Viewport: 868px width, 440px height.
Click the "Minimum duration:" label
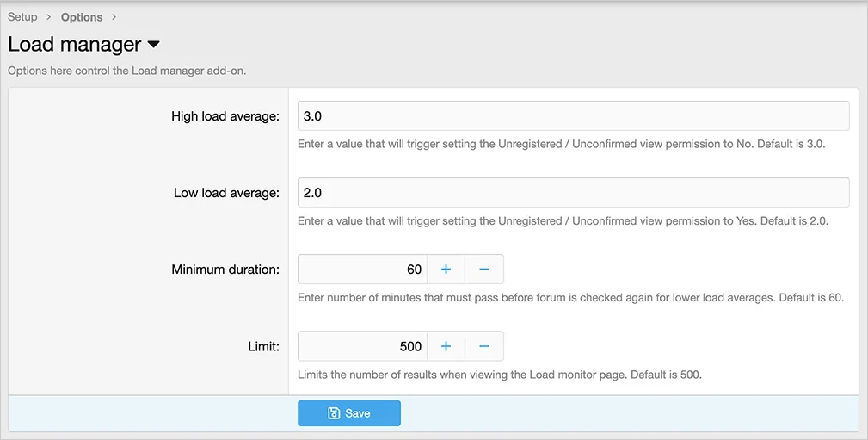225,270
